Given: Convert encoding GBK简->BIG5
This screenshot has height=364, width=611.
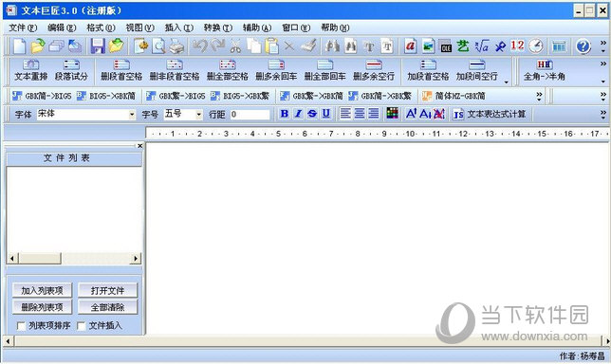Looking at the screenshot, I should pyautogui.click(x=42, y=96).
